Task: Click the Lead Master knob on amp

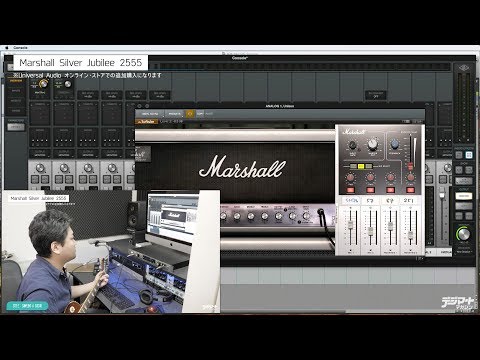Action: click(292, 216)
